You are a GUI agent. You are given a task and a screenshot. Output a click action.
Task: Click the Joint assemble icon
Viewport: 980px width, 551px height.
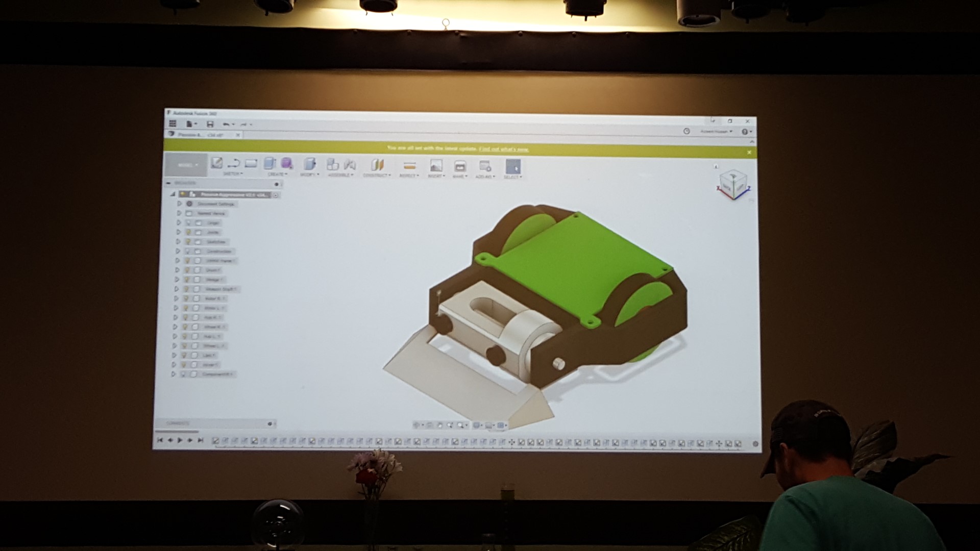pyautogui.click(x=350, y=164)
